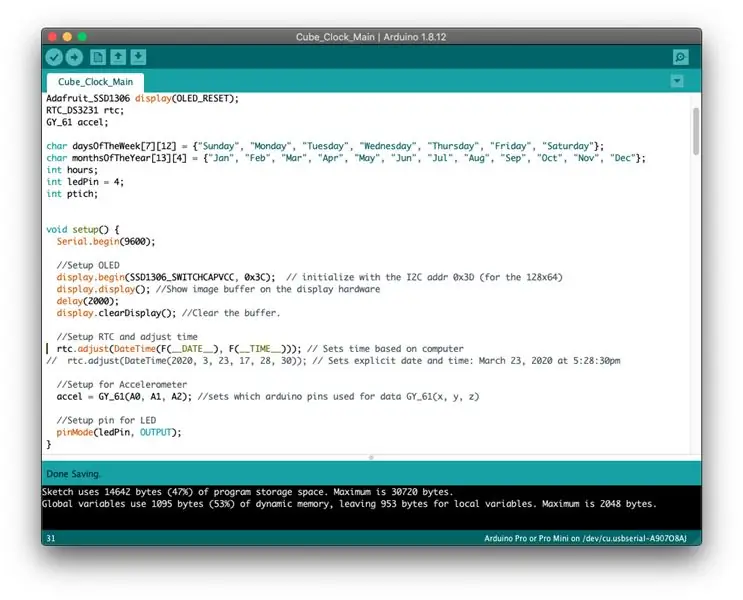Click the 'Done Saving.' status message

(73, 474)
